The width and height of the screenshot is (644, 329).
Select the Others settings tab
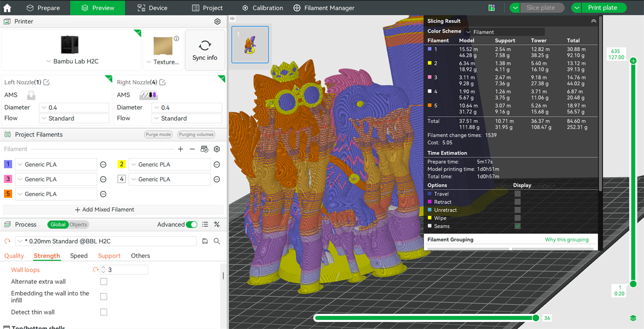click(140, 256)
